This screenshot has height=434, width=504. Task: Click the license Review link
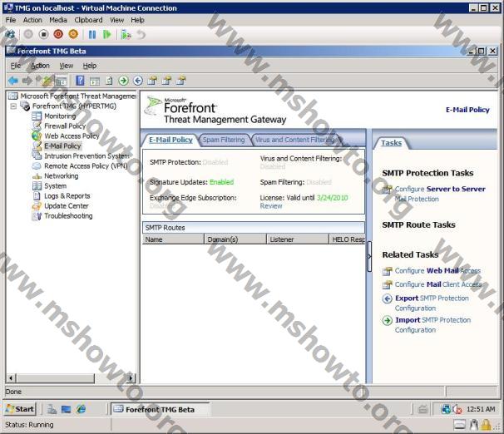click(x=271, y=206)
